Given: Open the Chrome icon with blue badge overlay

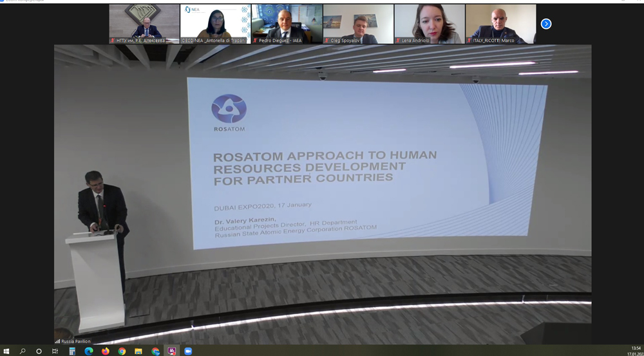Looking at the screenshot, I should pos(155,351).
